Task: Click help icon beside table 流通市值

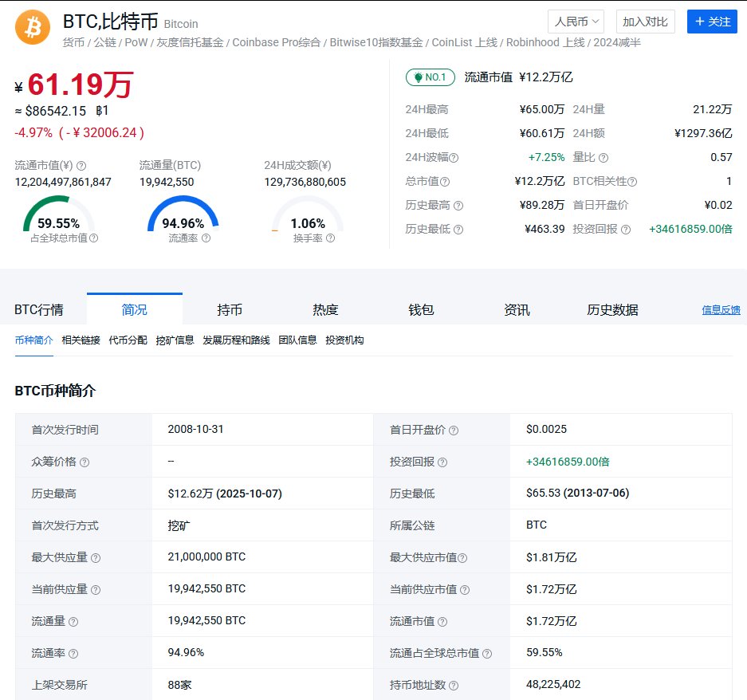Action: click(x=442, y=622)
